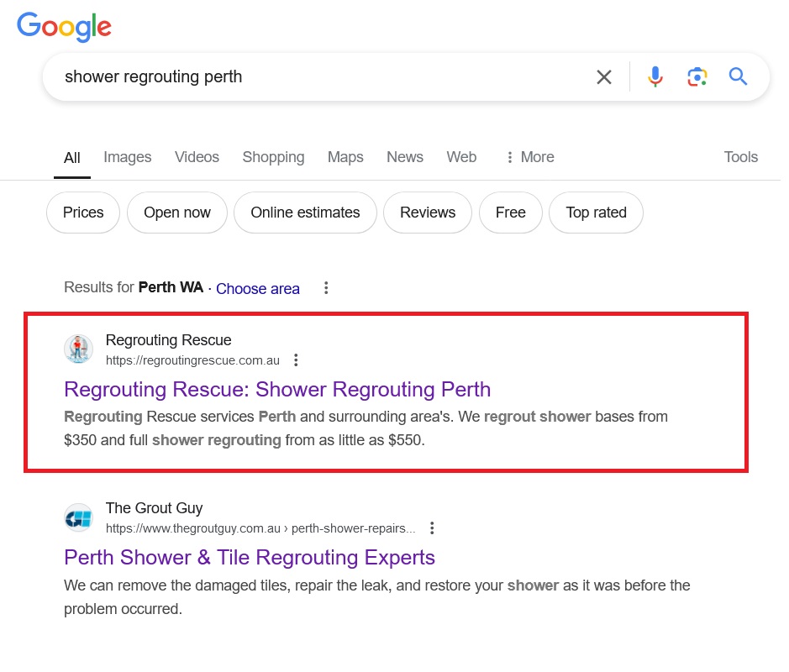The image size is (789, 672).
Task: Clear the search box with X
Action: click(x=604, y=77)
